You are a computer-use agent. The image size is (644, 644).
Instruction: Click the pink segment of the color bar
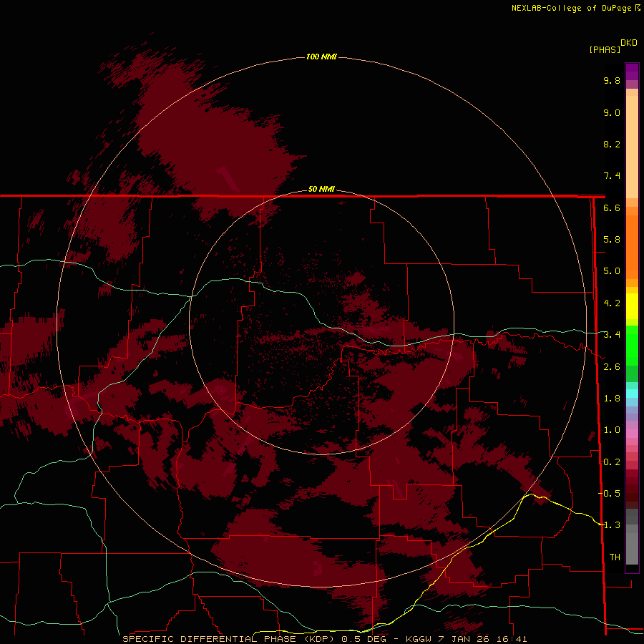(632, 434)
